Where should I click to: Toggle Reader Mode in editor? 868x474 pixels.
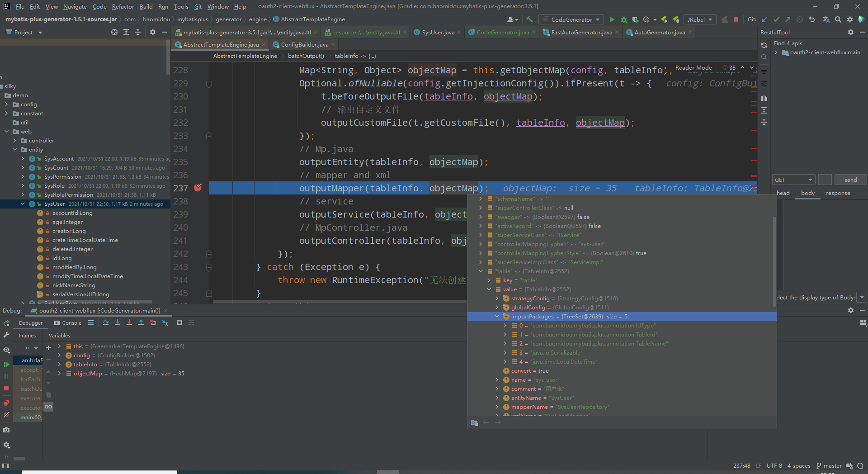pyautogui.click(x=693, y=67)
